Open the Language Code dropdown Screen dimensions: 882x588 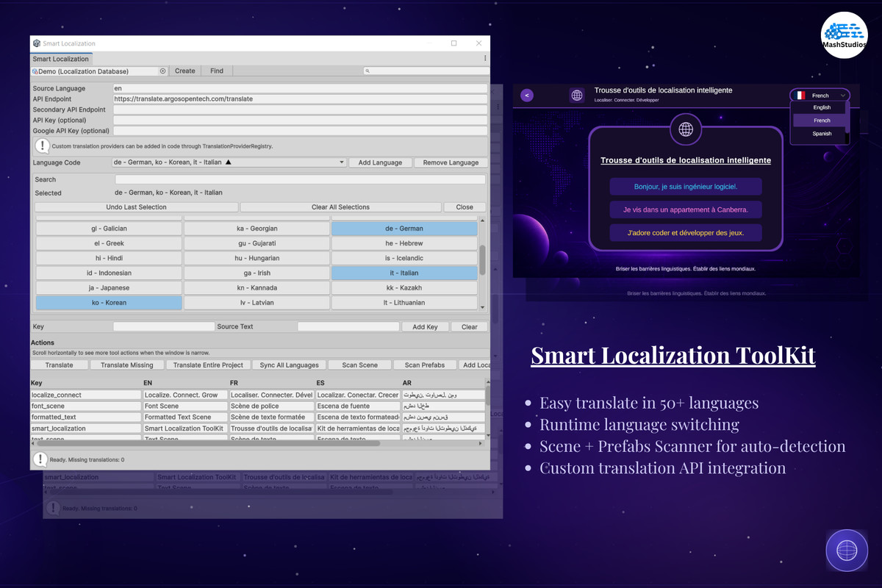click(229, 162)
